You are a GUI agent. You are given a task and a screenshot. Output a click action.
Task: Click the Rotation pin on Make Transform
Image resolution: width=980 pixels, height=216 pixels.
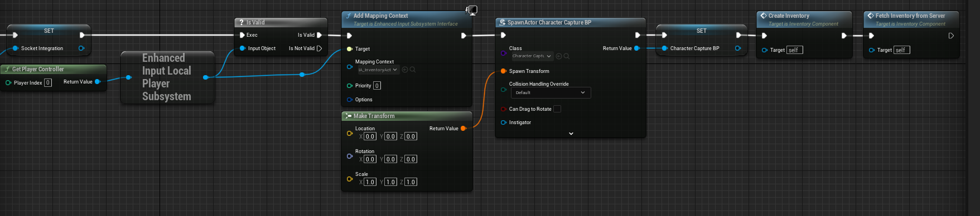pyautogui.click(x=350, y=156)
